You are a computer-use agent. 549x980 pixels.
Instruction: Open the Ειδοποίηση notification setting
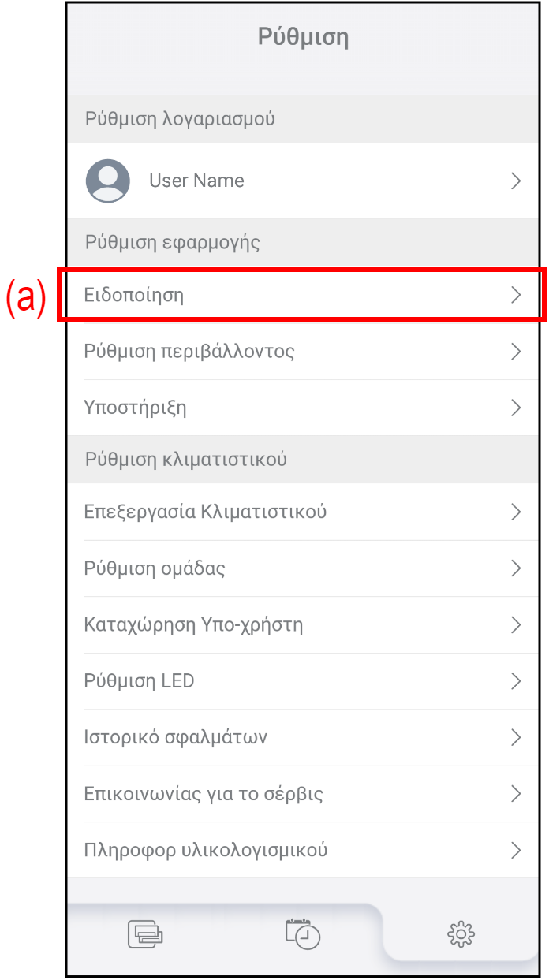pos(134,295)
